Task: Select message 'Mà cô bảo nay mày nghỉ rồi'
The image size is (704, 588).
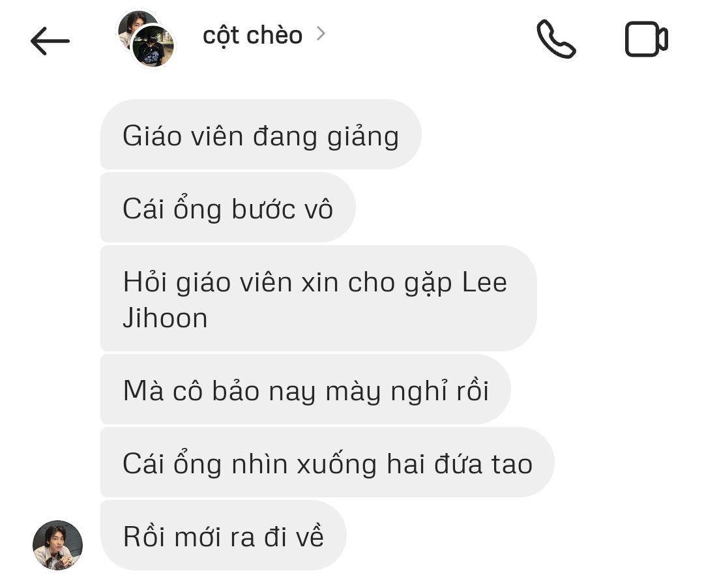Action: click(306, 389)
